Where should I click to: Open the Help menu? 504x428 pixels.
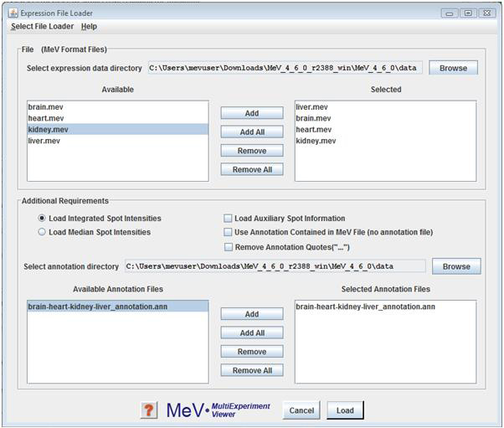(89, 27)
